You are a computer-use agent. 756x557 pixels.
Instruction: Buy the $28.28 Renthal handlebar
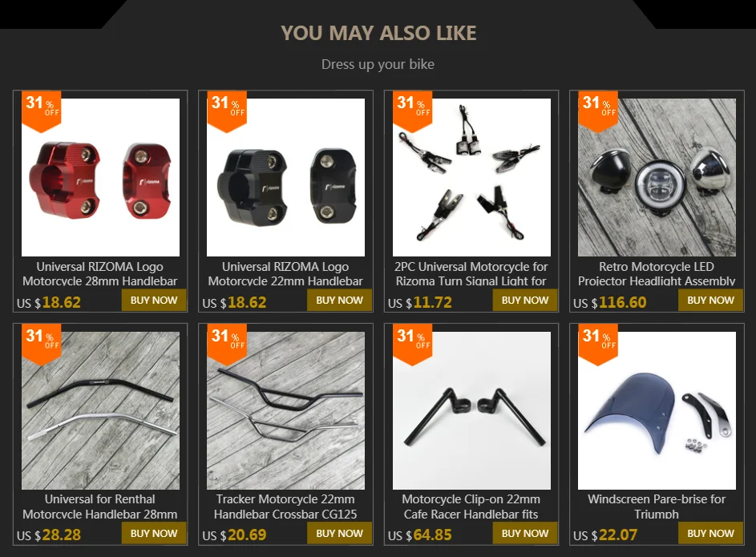(x=154, y=534)
